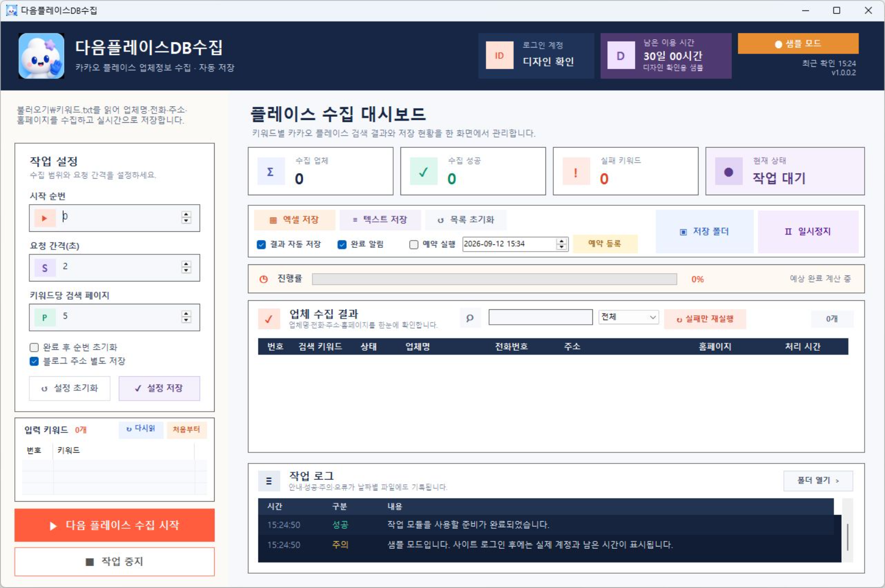Click the work log list icon
Screen dimensions: 885x588
tap(269, 481)
